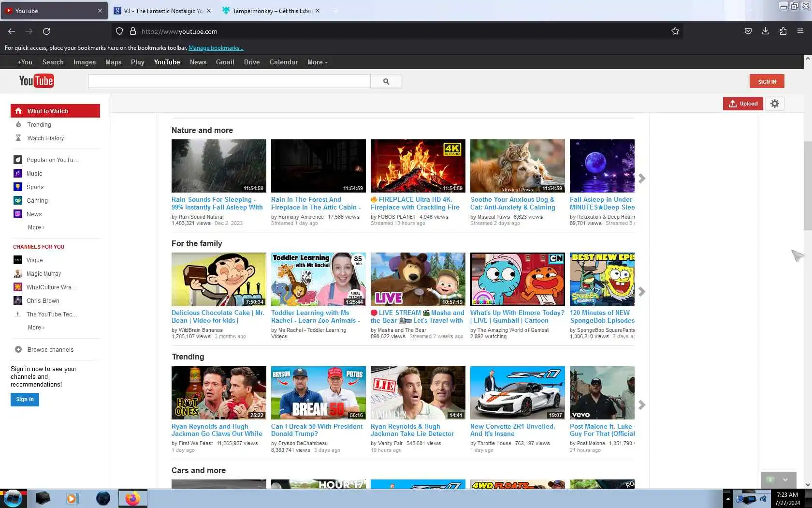Go back to the previous page

(12, 31)
